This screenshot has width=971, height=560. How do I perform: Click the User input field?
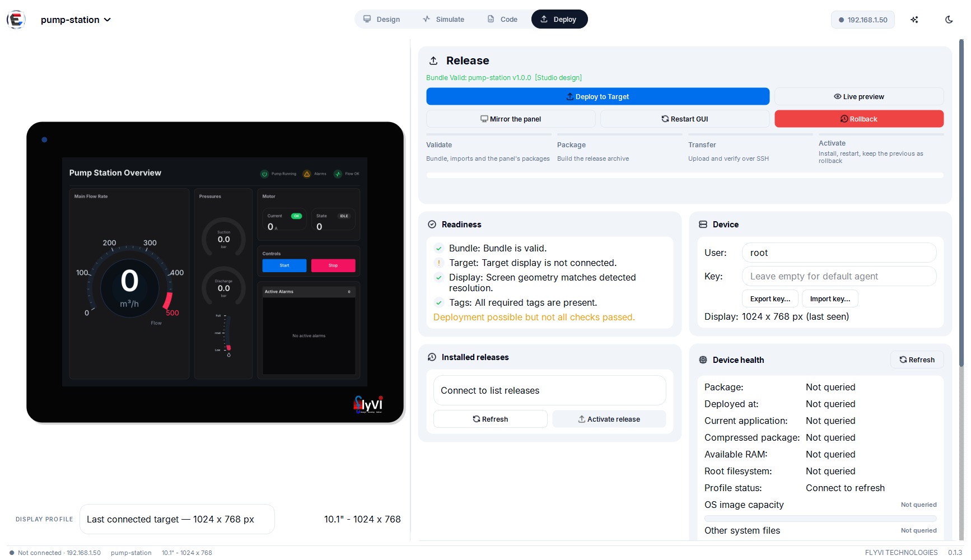(839, 253)
